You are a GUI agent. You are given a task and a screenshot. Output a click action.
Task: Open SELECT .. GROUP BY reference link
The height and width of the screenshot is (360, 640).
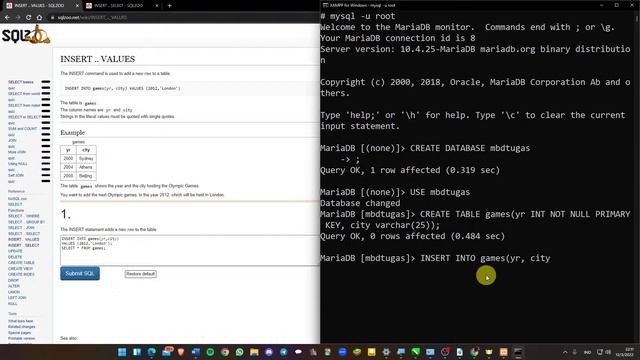click(x=27, y=222)
